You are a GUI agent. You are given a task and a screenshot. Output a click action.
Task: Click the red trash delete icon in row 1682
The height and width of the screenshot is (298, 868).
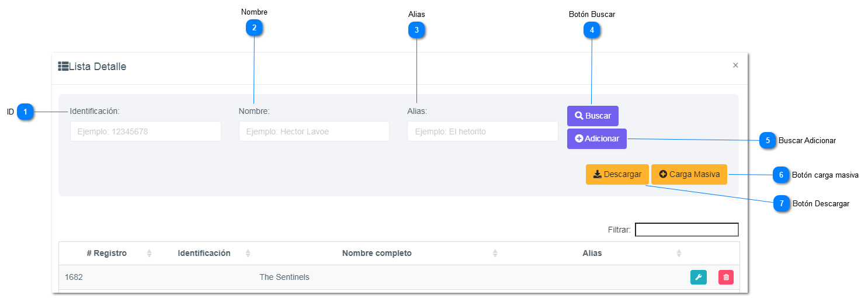(725, 277)
